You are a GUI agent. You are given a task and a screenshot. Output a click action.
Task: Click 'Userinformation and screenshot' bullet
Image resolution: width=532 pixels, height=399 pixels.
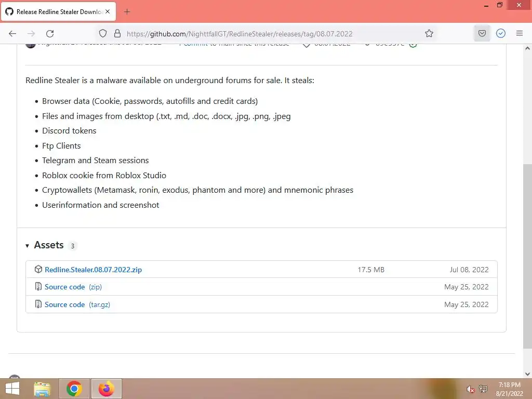point(100,205)
